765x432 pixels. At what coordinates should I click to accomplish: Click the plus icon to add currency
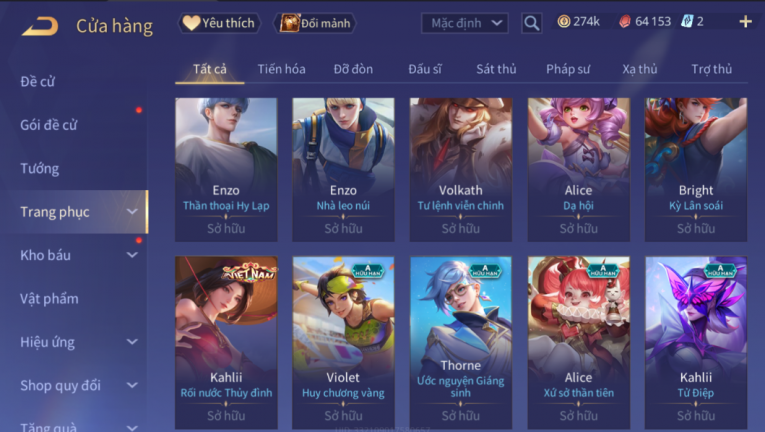click(745, 21)
